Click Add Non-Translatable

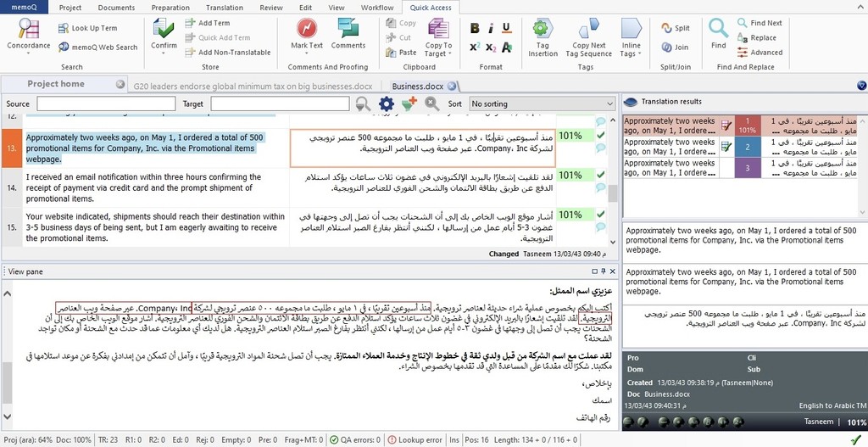[x=227, y=52]
